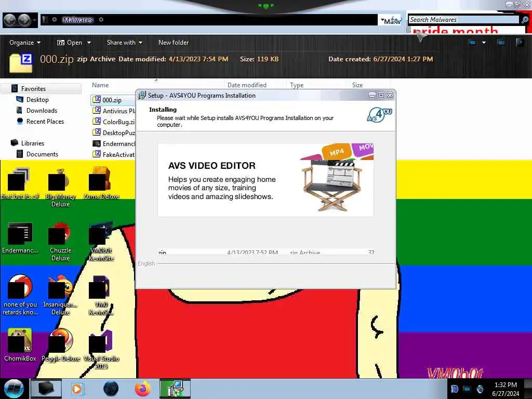
Task: Click the setup installer taskbar button
Action: pos(175,389)
